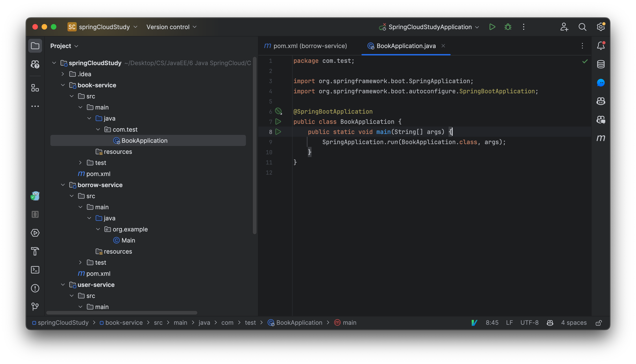The width and height of the screenshot is (636, 364).
Task: Toggle the file read-only lock in status bar
Action: pos(599,322)
